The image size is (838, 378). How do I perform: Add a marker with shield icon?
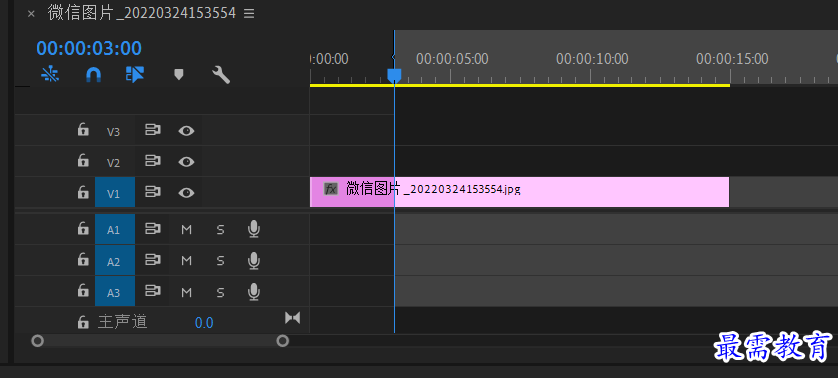179,75
